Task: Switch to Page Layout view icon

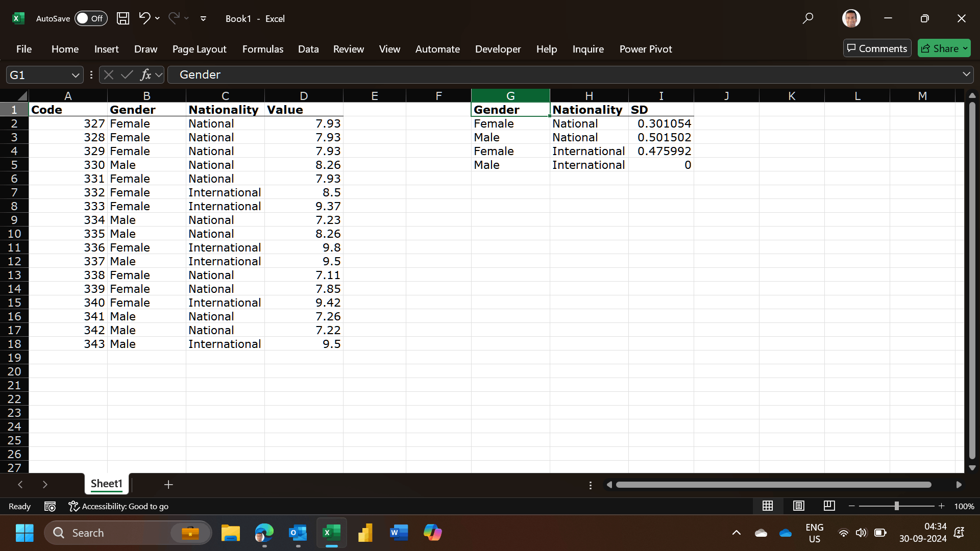Action: [798, 506]
